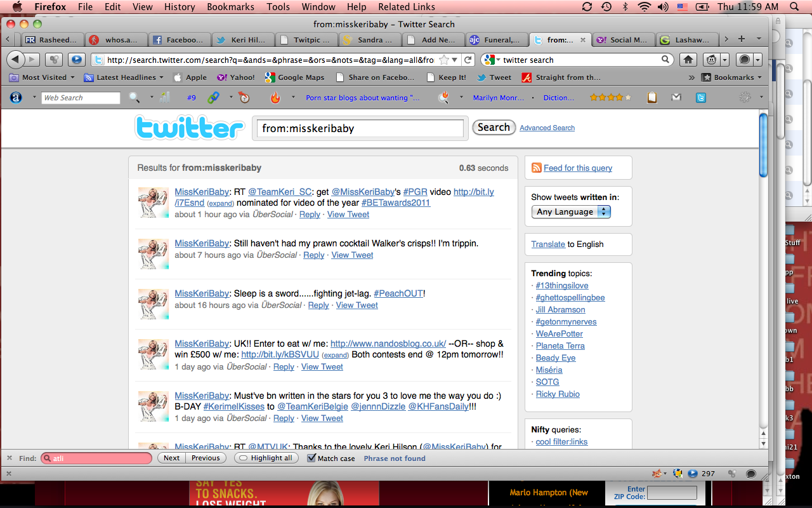Open a new tab with the plus button

pos(741,39)
